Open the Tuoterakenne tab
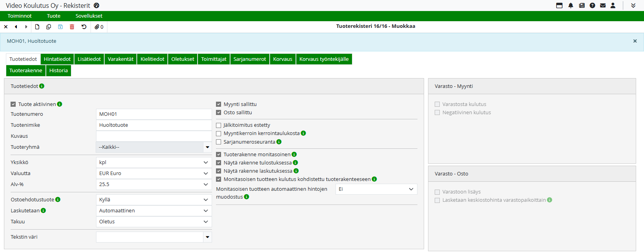The height and width of the screenshot is (252, 644). 25,71
